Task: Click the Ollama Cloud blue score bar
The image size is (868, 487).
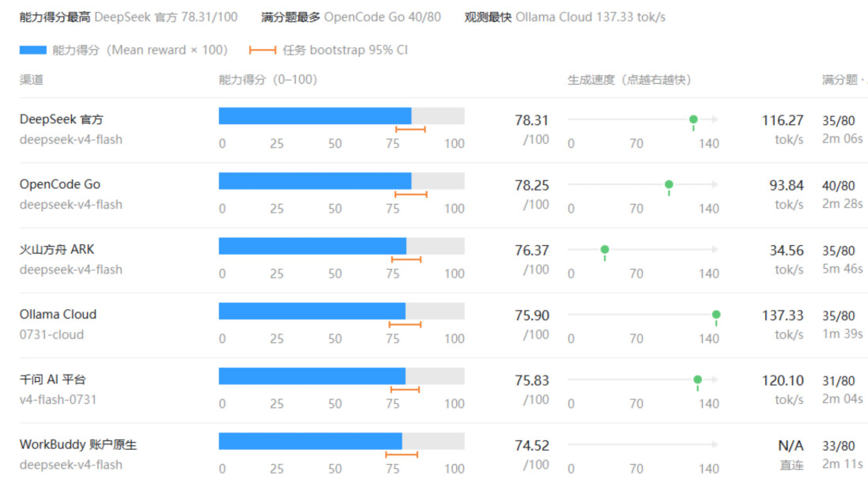Action: point(311,311)
